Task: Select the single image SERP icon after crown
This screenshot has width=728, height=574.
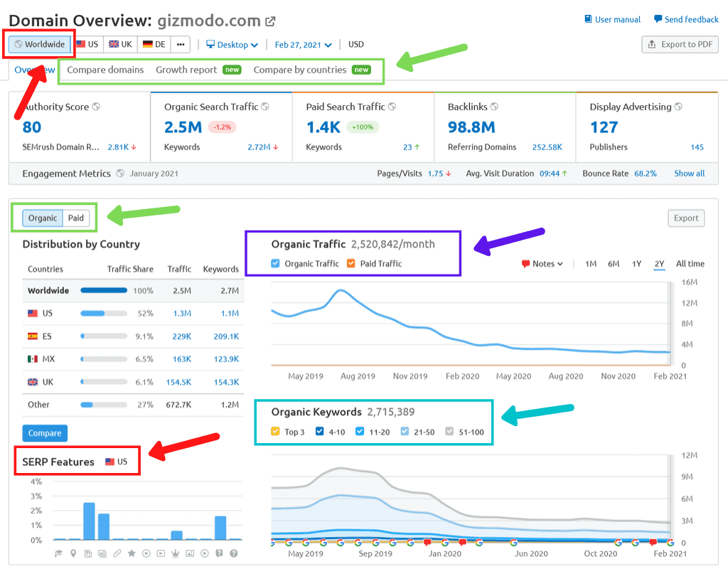Action: click(190, 553)
